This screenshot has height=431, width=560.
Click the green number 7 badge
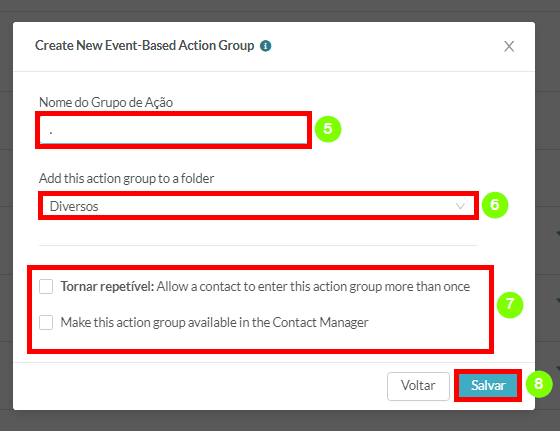click(510, 305)
